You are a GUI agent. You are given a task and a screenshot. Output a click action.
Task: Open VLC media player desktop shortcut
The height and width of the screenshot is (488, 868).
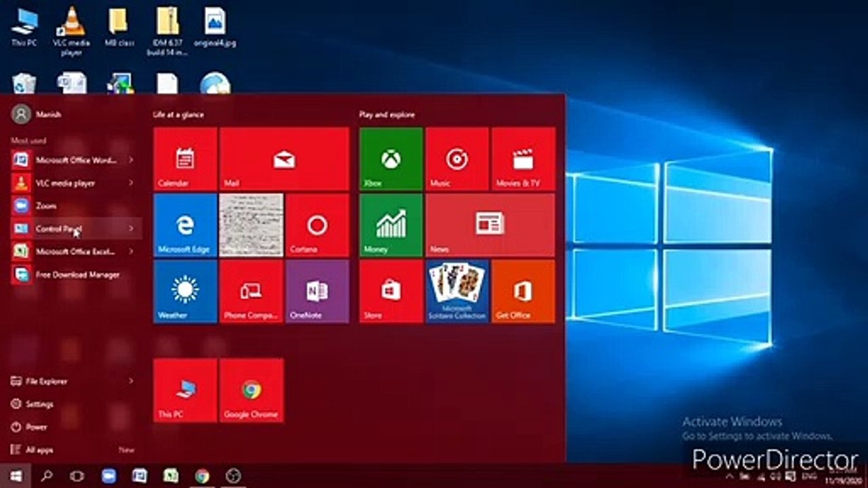(x=71, y=31)
